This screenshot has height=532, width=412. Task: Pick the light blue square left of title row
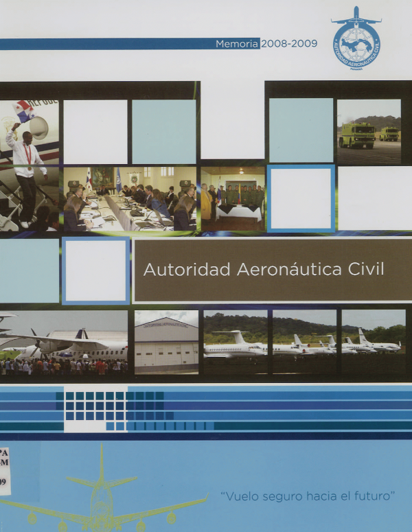click(x=29, y=270)
